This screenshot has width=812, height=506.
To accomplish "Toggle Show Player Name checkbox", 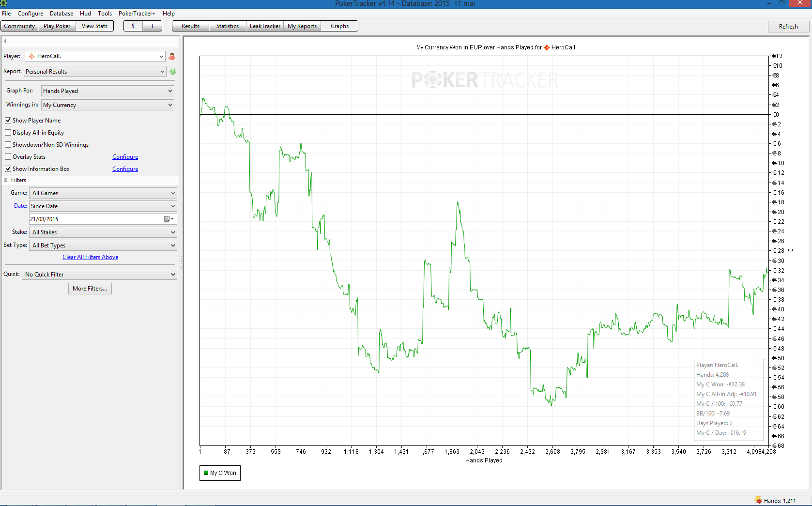I will coord(8,121).
